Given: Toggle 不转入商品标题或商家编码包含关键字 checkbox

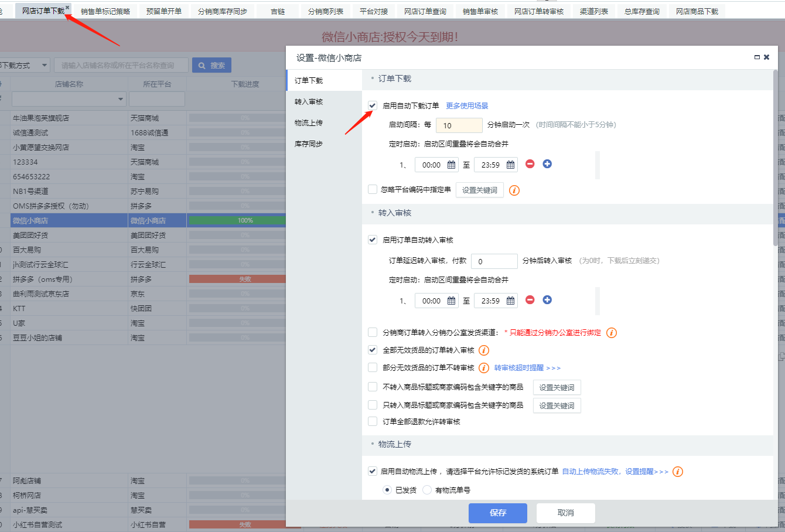Looking at the screenshot, I should coord(373,387).
